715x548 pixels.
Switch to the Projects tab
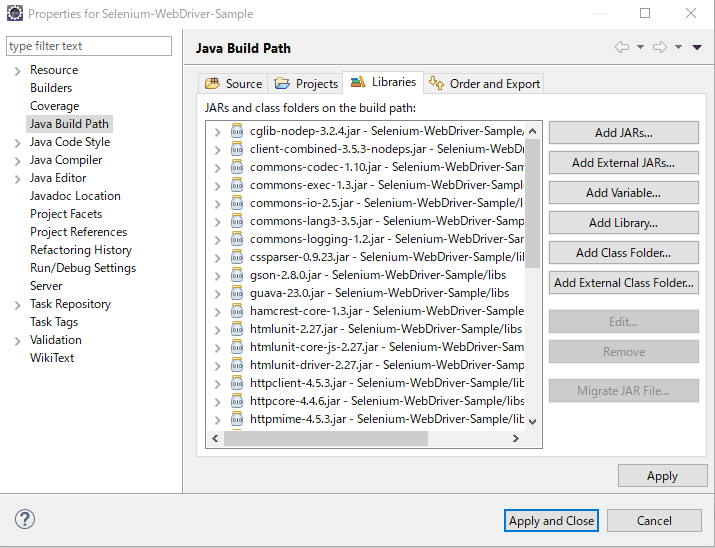coord(306,83)
